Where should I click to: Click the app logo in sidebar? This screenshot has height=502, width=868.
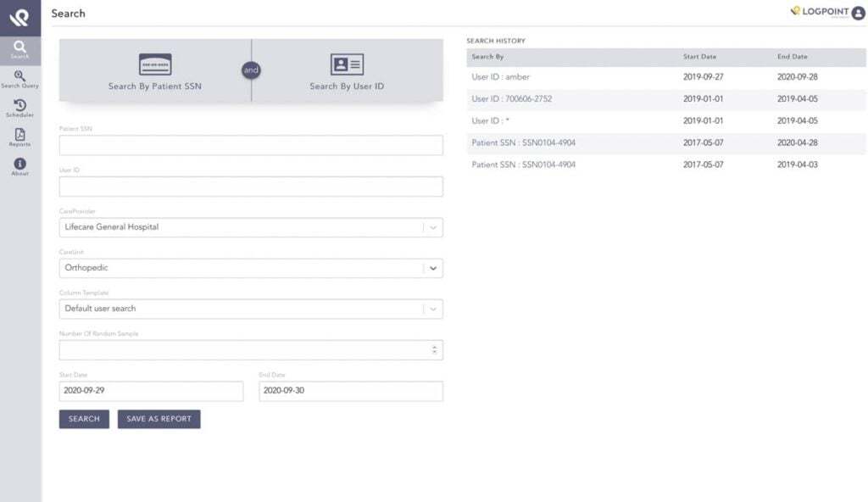coord(19,17)
